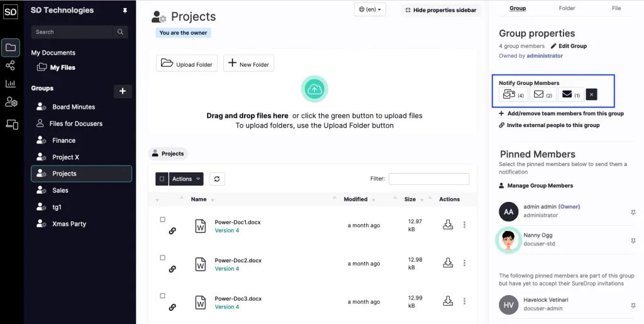This screenshot has width=644, height=324.
Task: Download Power-Doc1.docx using its download icon
Action: pos(448,225)
